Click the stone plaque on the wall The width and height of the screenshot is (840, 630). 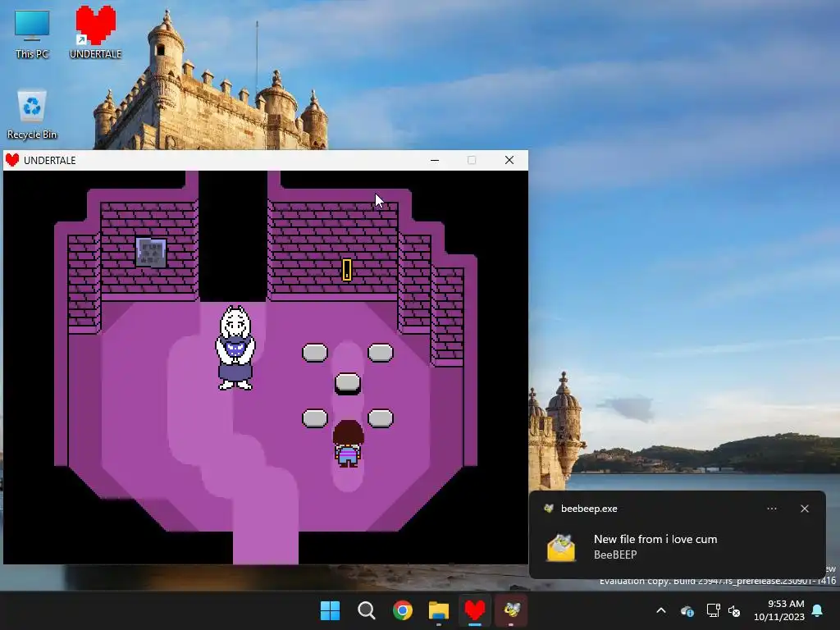(x=151, y=252)
